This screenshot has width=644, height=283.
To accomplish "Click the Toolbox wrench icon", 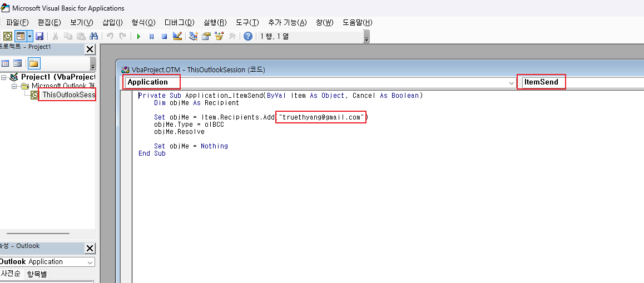I will point(232,36).
